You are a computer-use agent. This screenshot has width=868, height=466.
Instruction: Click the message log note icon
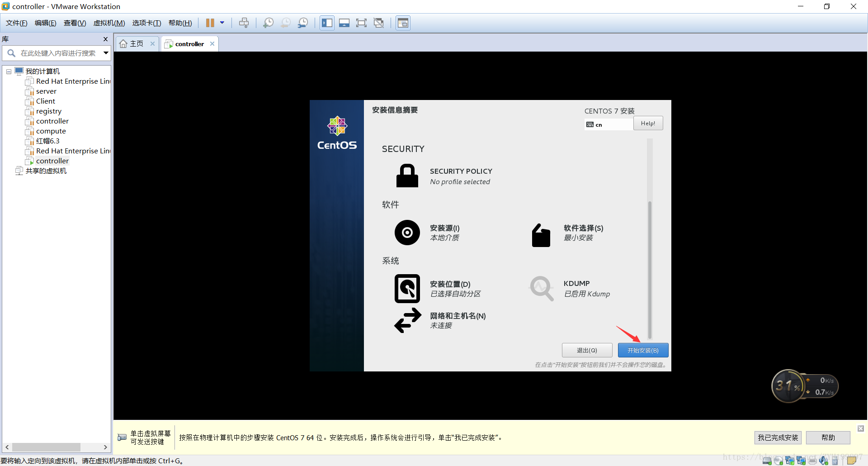point(852,461)
